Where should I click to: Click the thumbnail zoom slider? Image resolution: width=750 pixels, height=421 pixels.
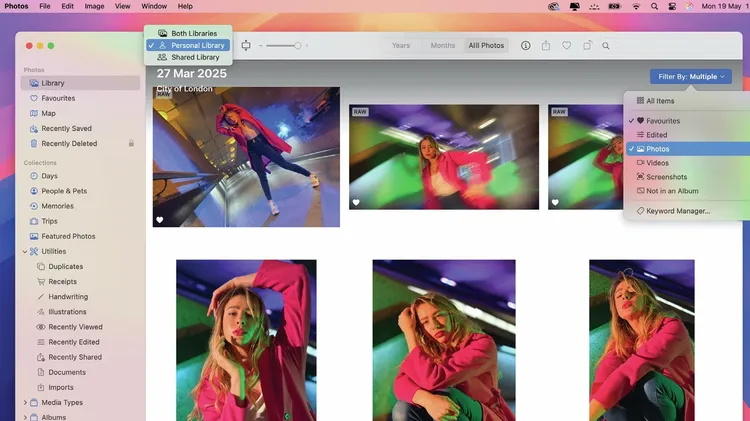click(x=284, y=46)
